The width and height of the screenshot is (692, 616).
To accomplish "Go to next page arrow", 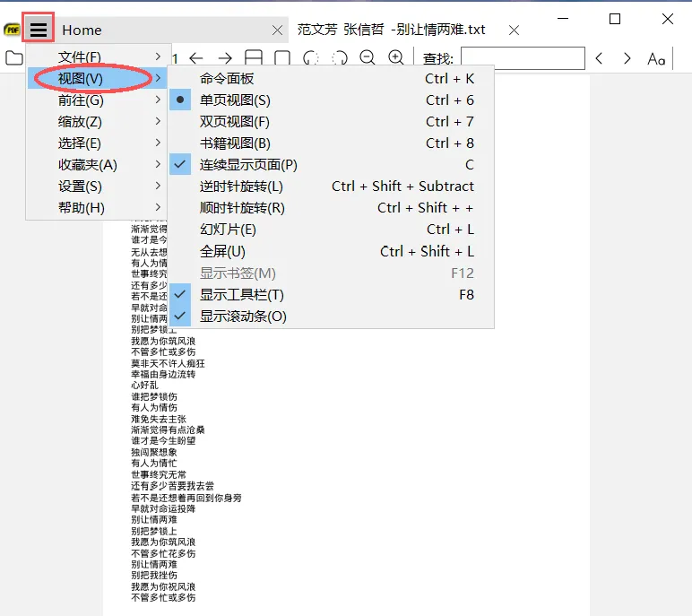I will point(225,58).
